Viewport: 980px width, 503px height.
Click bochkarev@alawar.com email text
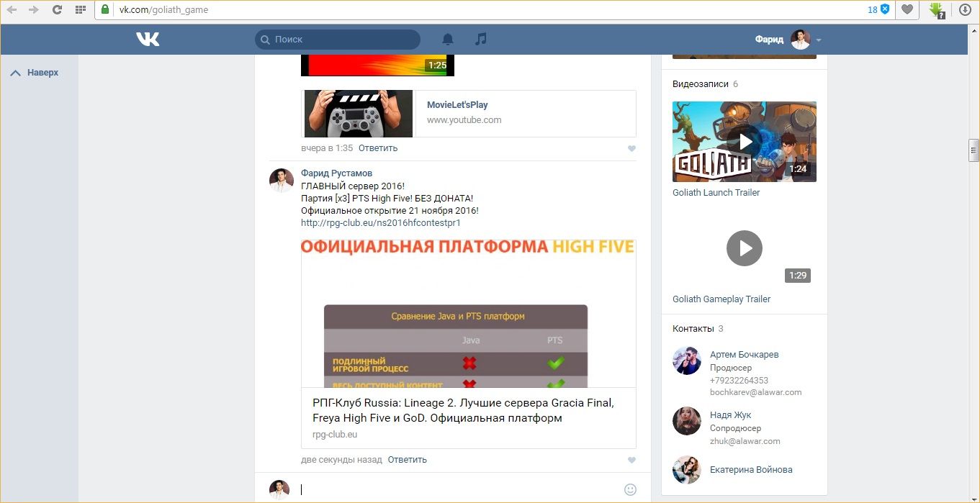[755, 393]
